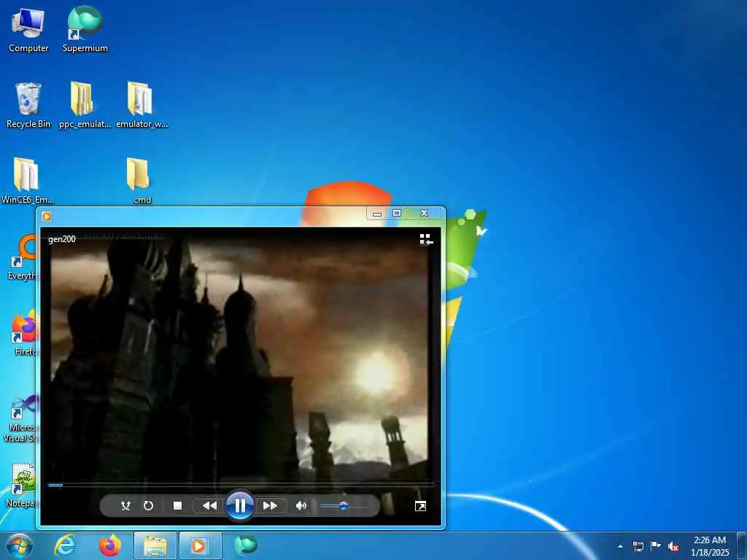The width and height of the screenshot is (747, 560).
Task: Click the network tray icon
Action: (638, 547)
